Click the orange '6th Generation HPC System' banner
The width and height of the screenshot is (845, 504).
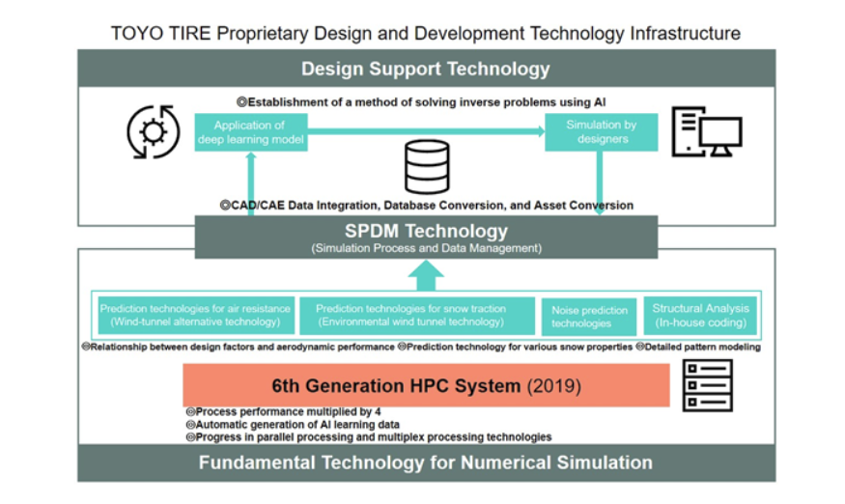point(426,385)
